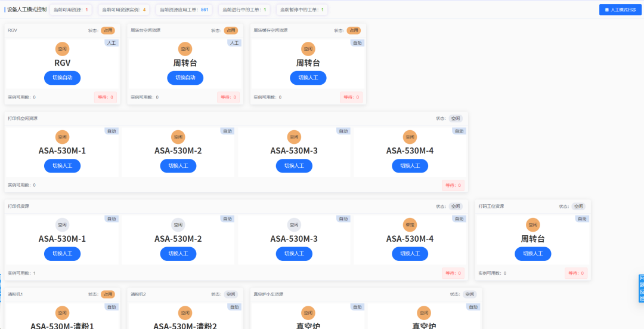Image resolution: width=644 pixels, height=329 pixels.
Task: Click the 空闲 status pill on 真空炉小车资源 header
Action: (470, 294)
